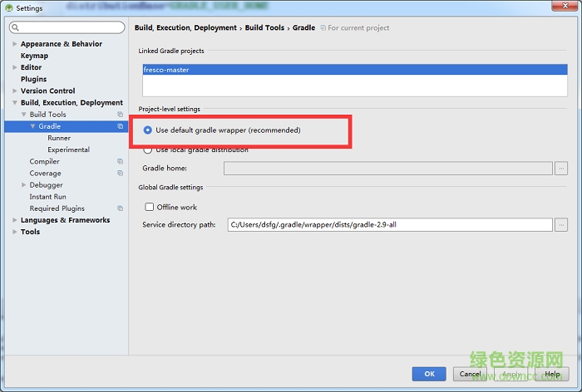
Task: Enable the Offline work checkbox
Action: coord(149,207)
